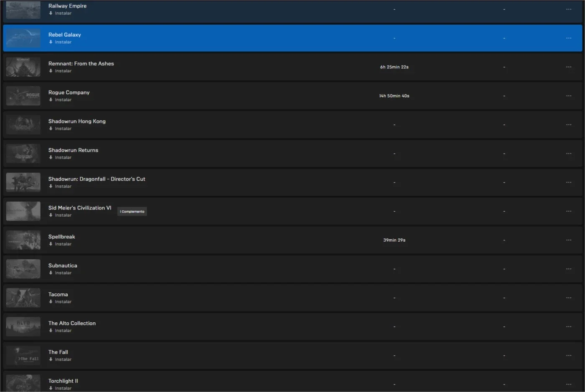Click the Rebel Galaxy thumbnail
The height and width of the screenshot is (392, 585).
pyautogui.click(x=23, y=38)
